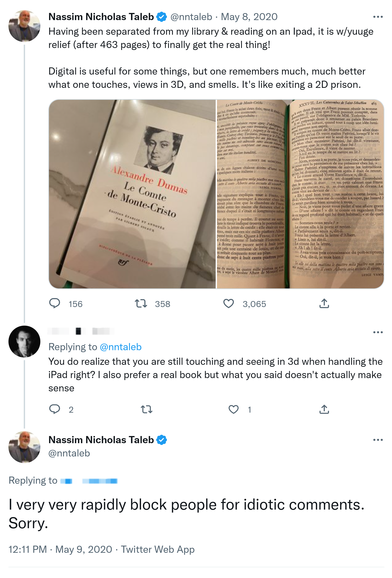Like the tweet with 3,065 likes
Image resolution: width=392 pixels, height=578 pixels.
[228, 303]
